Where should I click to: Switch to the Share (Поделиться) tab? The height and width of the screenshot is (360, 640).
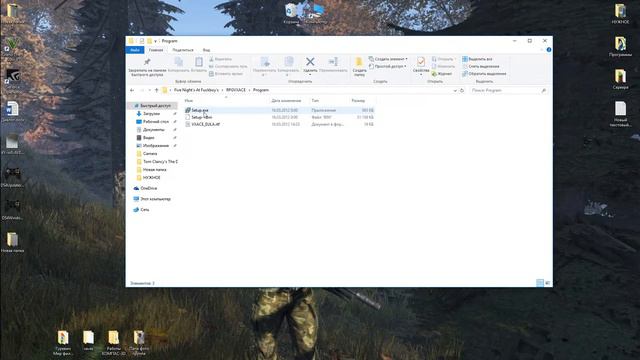[x=183, y=50]
